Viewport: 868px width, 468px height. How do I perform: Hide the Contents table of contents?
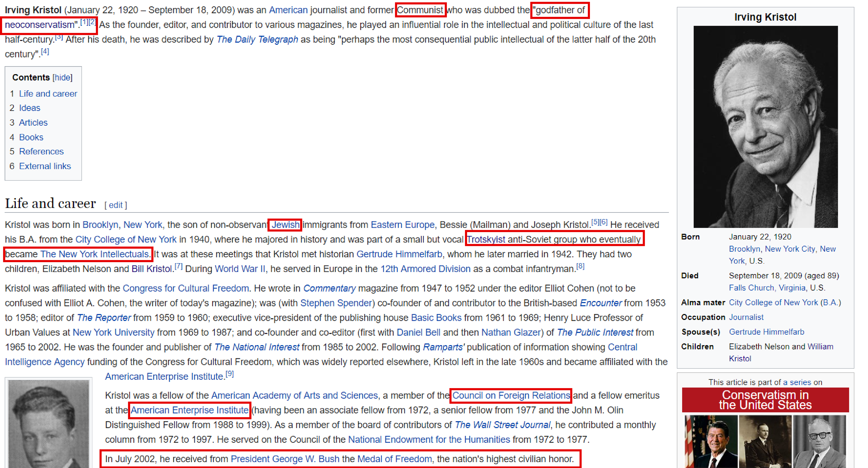62,78
